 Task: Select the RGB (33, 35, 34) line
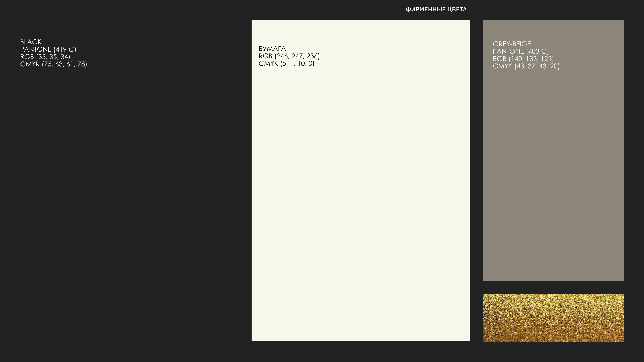coord(45,57)
